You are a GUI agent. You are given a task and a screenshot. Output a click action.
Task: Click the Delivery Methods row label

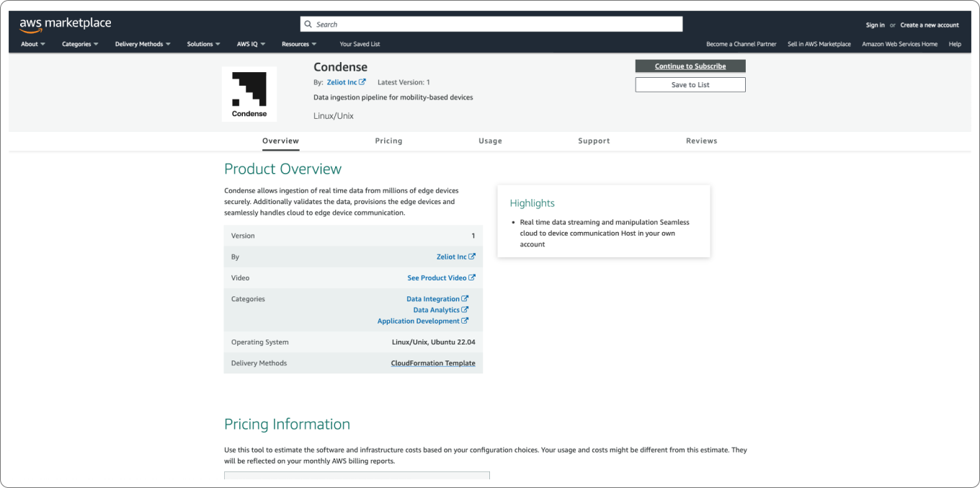coord(259,363)
